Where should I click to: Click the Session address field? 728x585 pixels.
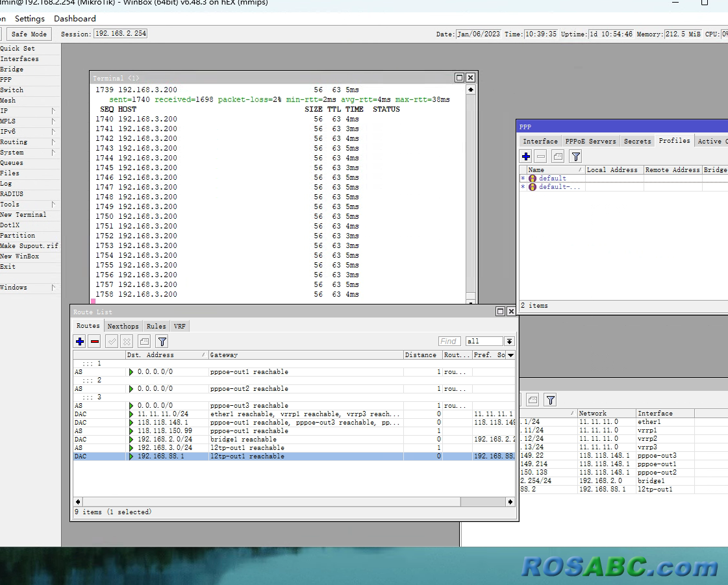(121, 33)
